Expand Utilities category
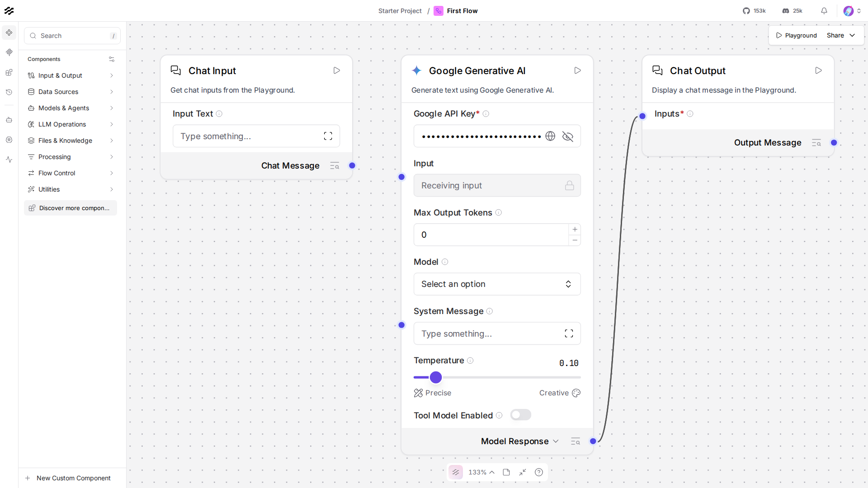Viewport: 868px width, 488px height. [x=71, y=189]
